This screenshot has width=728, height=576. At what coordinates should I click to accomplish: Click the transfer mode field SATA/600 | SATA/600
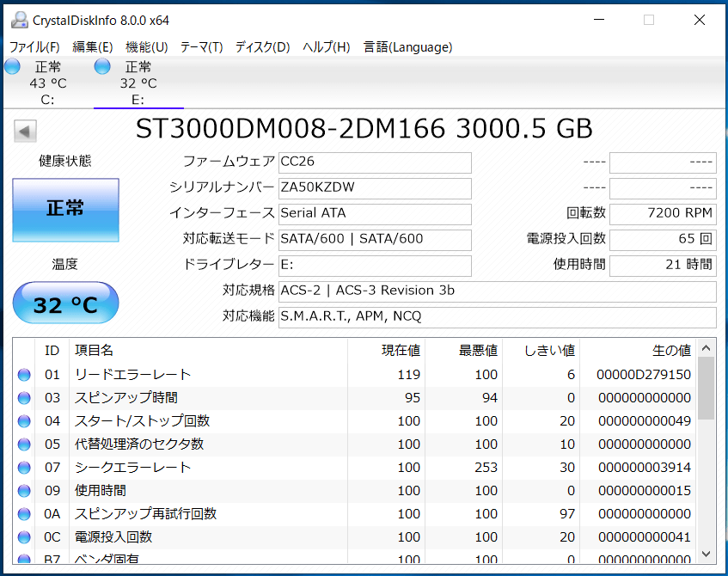click(375, 240)
